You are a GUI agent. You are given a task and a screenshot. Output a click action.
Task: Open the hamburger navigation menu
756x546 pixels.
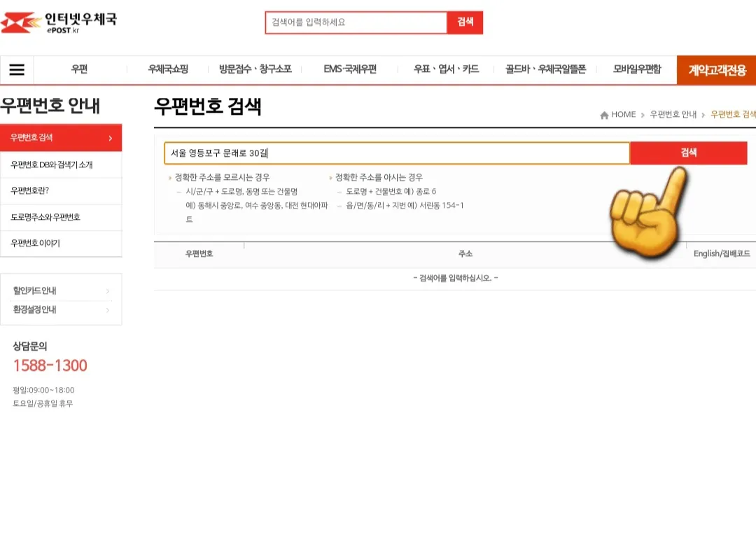point(17,69)
